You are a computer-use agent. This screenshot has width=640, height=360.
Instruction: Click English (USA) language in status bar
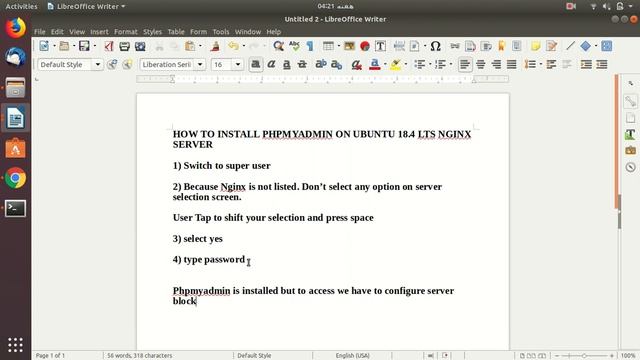353,356
